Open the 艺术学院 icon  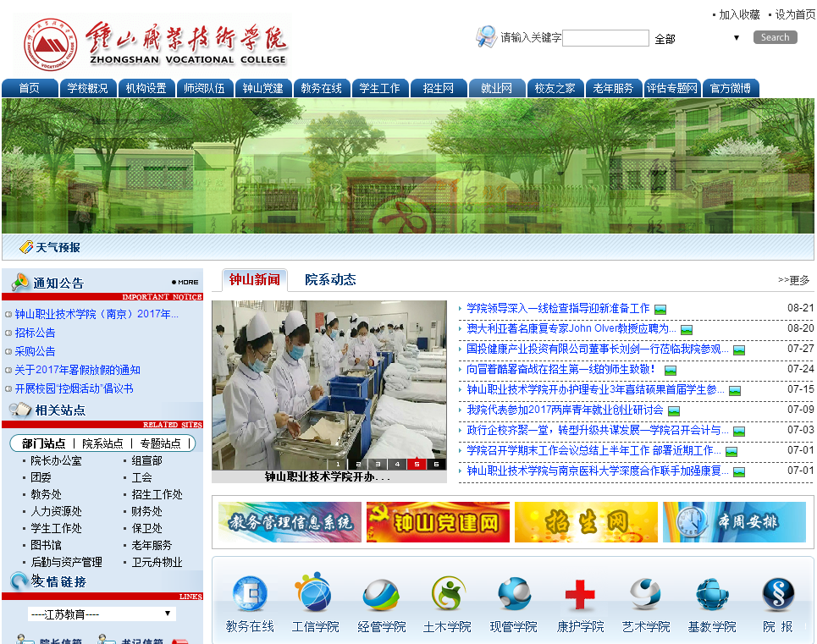646,594
